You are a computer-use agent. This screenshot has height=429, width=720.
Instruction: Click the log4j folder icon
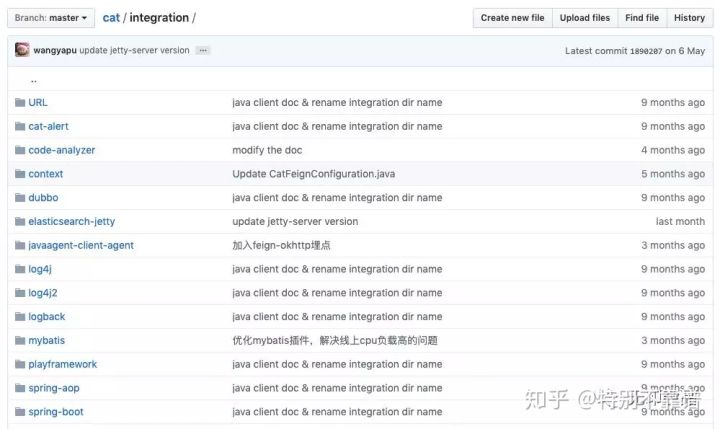(x=20, y=269)
